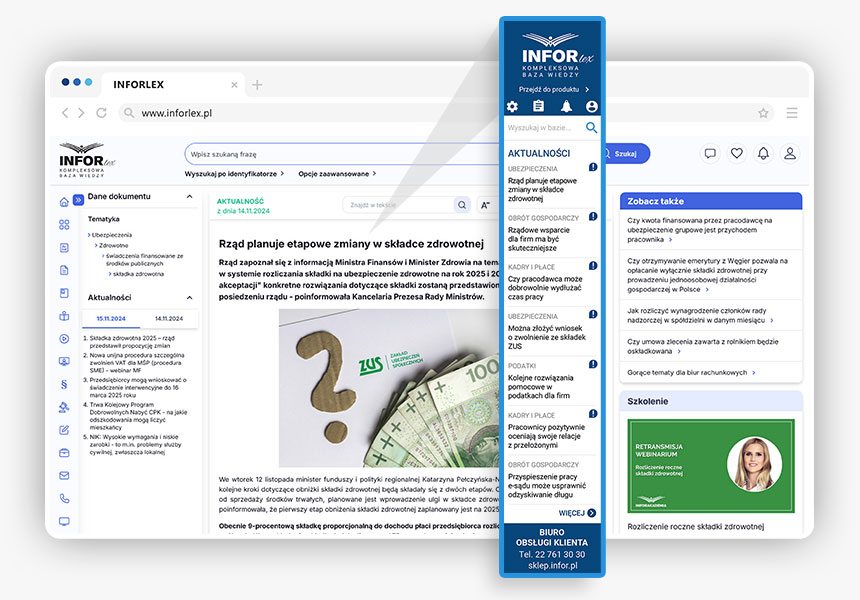Select the clipboard icon in the blue widget
The image size is (860, 600).
[x=539, y=106]
